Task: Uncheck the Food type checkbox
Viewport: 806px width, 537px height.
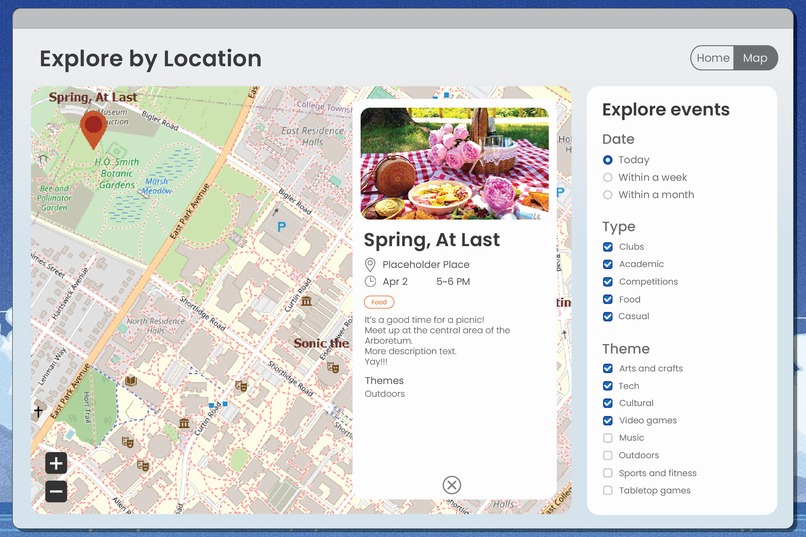Action: click(x=608, y=299)
